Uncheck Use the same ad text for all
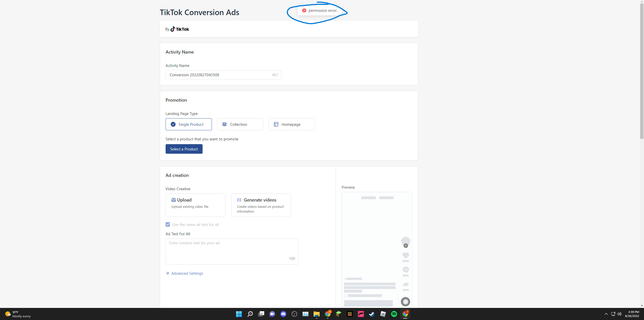Screen dimensions: 644x320 168,224
